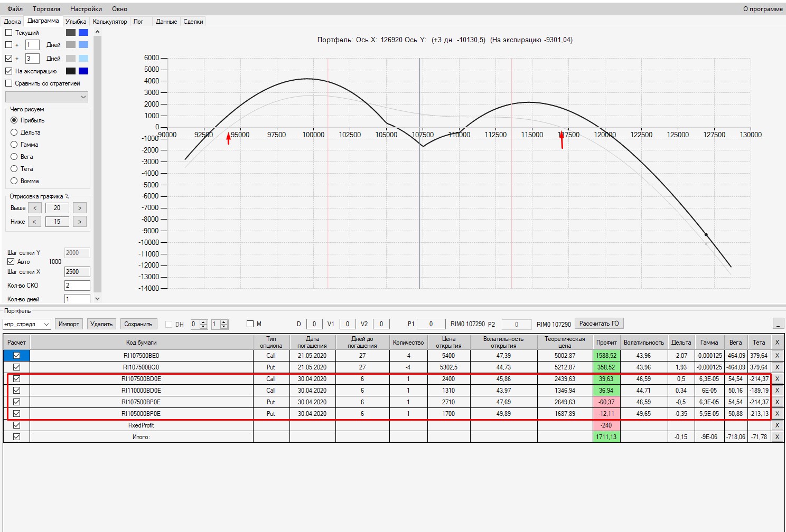The width and height of the screenshot is (786, 532).
Task: Tick the M checkbox in the portfolio toolbar
Action: [250, 324]
